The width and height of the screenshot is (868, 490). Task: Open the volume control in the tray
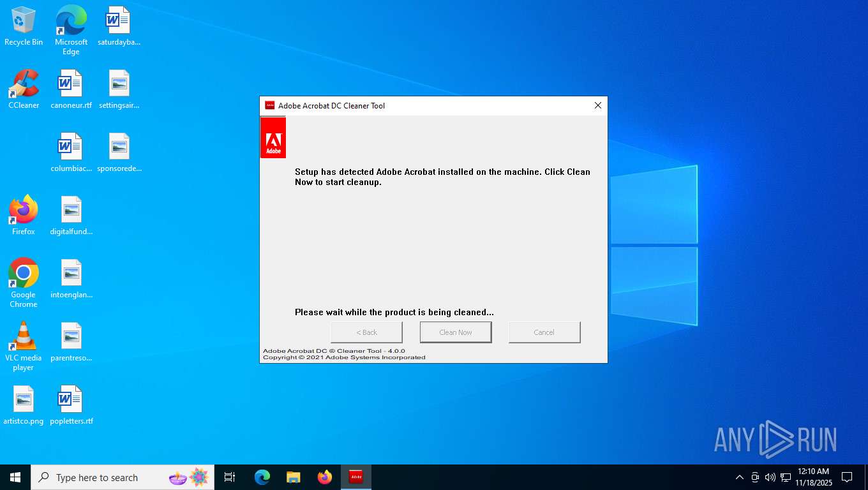coord(770,477)
